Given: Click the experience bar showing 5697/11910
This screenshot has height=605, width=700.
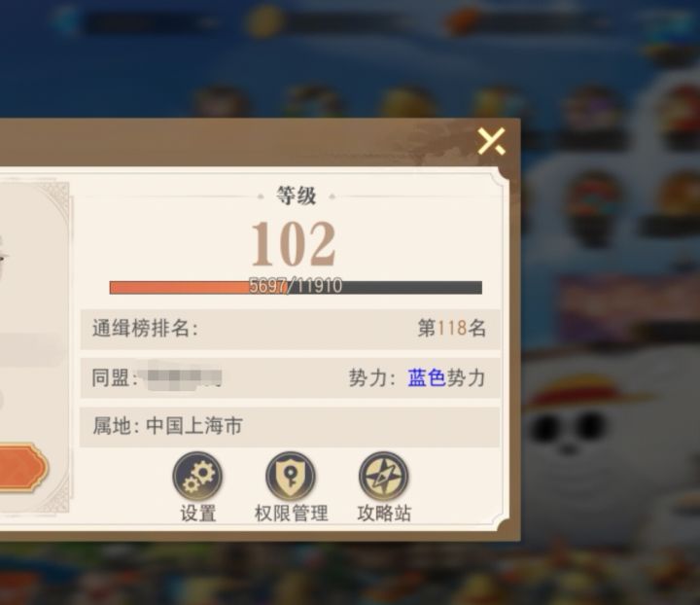Looking at the screenshot, I should pos(296,287).
